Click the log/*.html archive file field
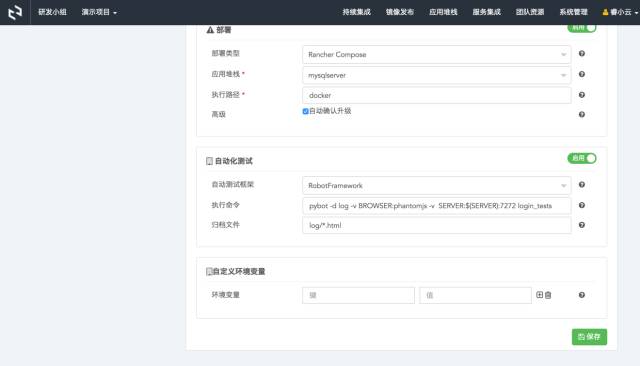The image size is (640, 366). point(436,225)
